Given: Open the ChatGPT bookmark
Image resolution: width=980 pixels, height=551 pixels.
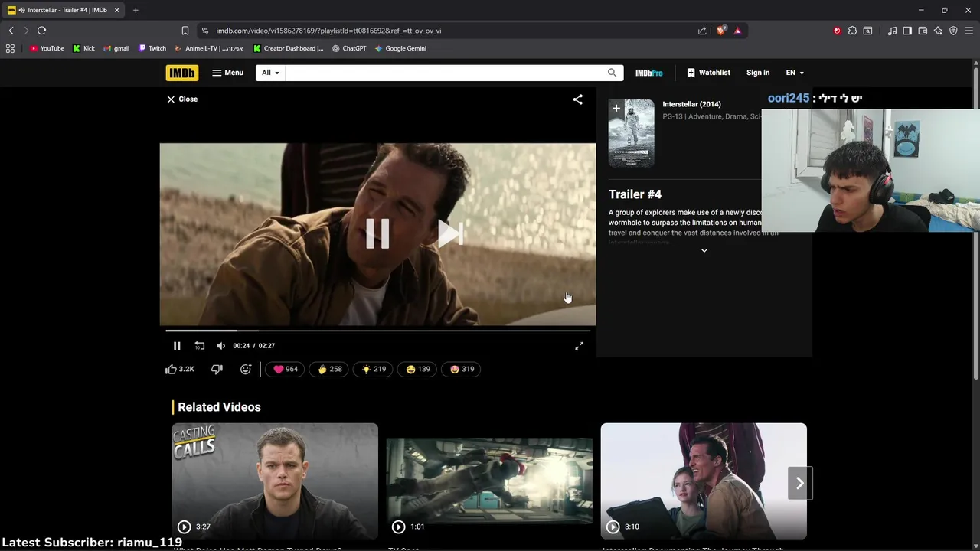Looking at the screenshot, I should pos(349,48).
